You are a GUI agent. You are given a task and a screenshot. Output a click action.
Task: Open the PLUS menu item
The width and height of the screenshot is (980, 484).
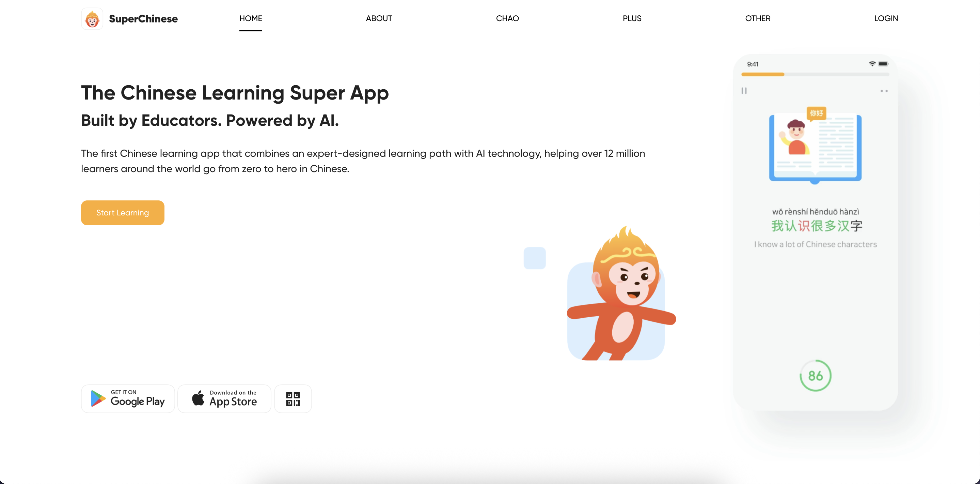tap(632, 18)
